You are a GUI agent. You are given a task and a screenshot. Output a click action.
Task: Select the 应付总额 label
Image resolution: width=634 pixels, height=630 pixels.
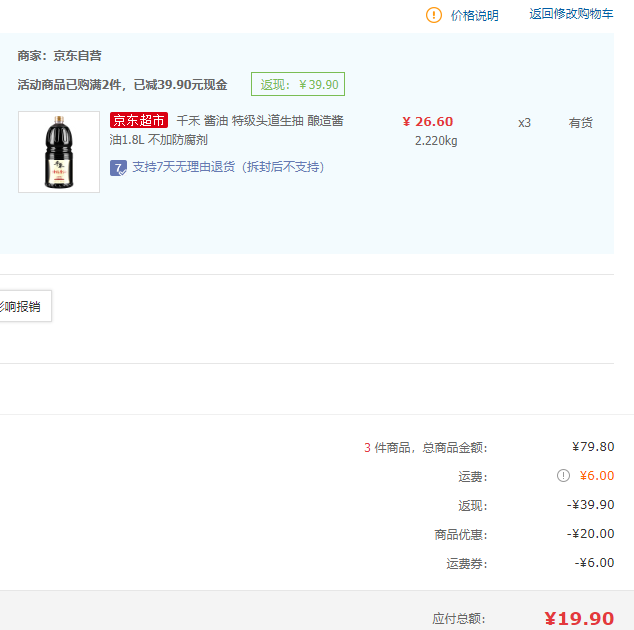(459, 619)
